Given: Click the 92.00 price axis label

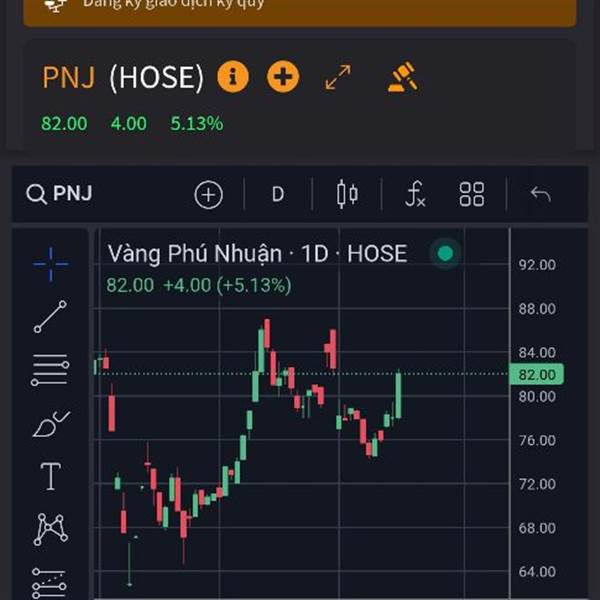Looking at the screenshot, I should (537, 265).
